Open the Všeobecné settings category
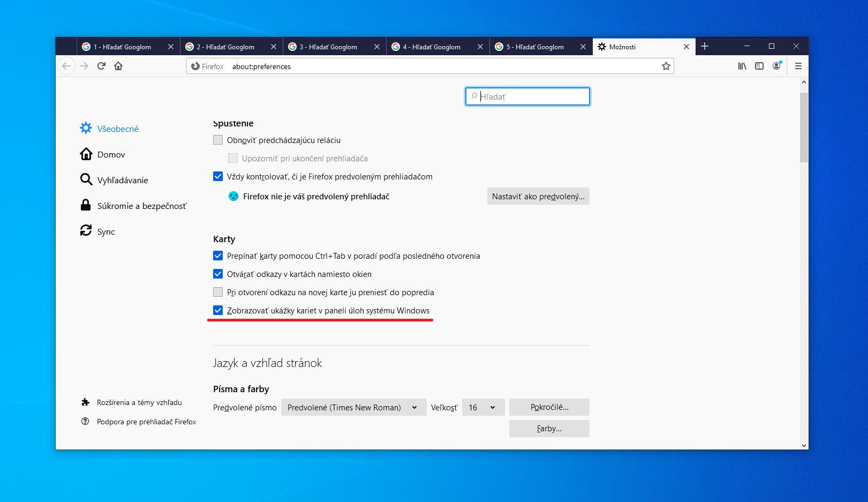Image resolution: width=868 pixels, height=502 pixels. pos(109,129)
